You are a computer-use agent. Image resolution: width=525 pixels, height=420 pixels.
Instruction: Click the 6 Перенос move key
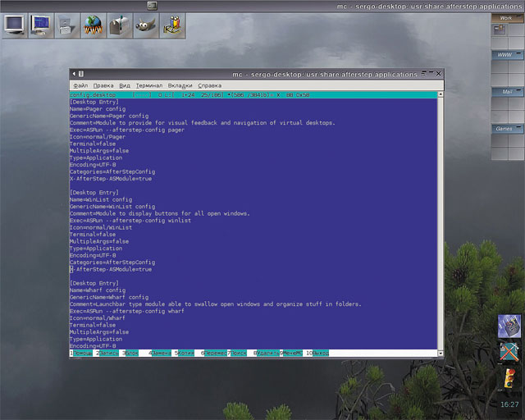(x=213, y=353)
